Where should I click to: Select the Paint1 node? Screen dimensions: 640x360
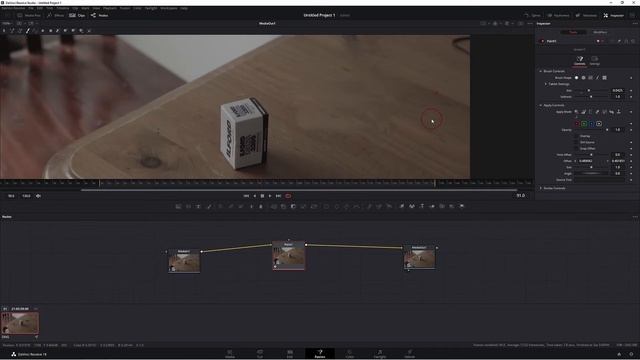(289, 256)
